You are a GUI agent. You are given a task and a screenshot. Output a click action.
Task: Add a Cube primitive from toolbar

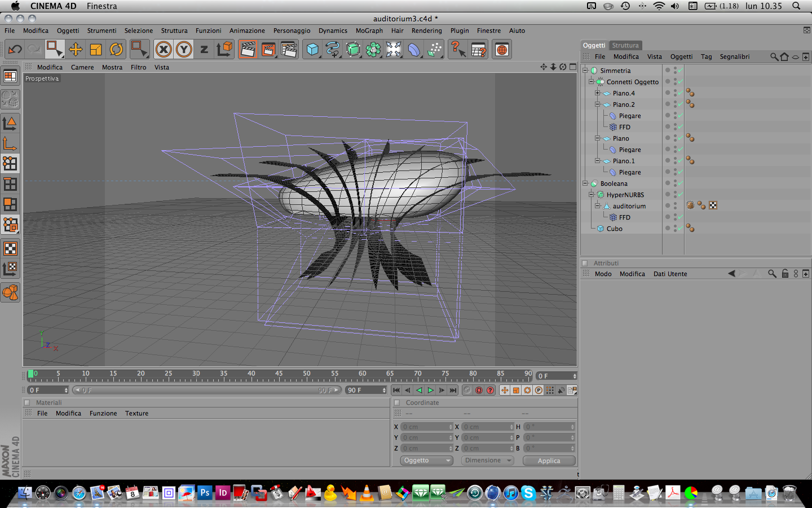[312, 50]
